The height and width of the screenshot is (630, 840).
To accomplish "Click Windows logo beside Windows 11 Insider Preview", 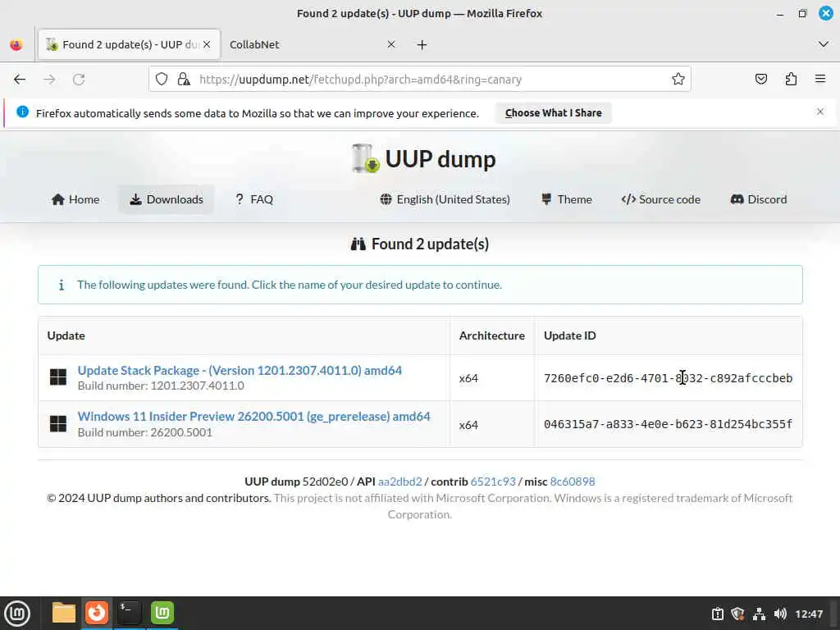I will click(x=58, y=424).
